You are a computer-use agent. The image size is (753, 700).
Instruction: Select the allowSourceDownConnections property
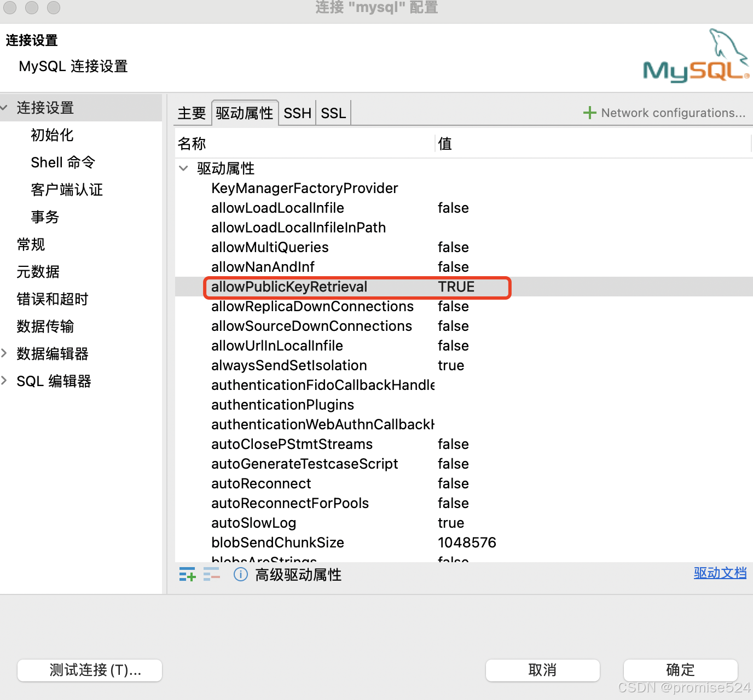pyautogui.click(x=311, y=326)
